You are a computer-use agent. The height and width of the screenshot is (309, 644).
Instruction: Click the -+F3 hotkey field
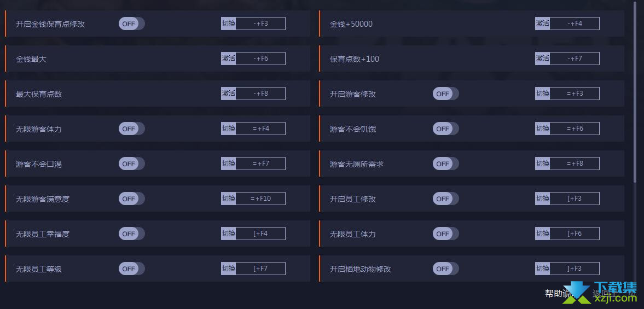260,24
